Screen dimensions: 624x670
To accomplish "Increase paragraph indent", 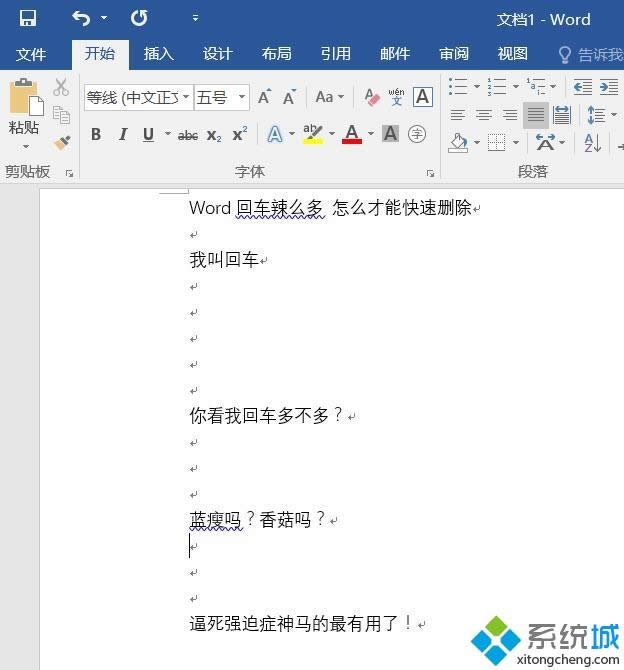I will [x=609, y=87].
